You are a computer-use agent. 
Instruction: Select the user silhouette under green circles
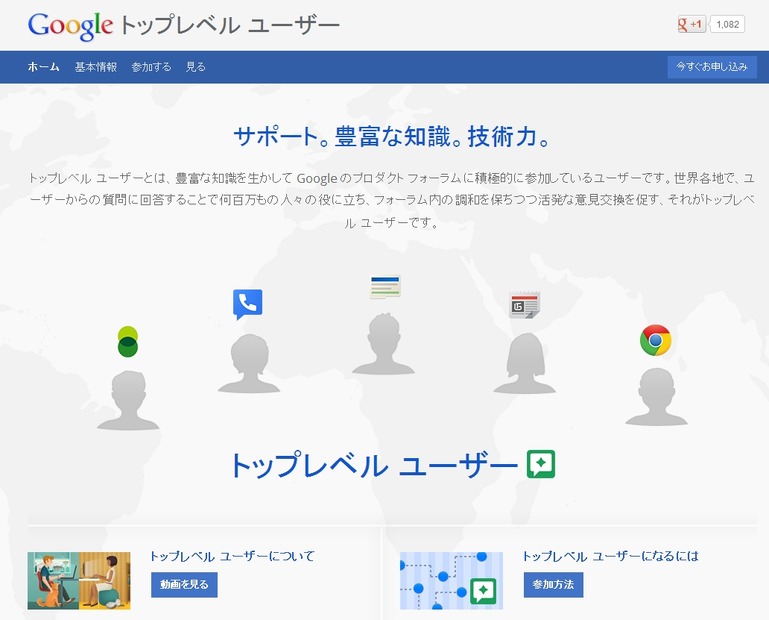(128, 400)
